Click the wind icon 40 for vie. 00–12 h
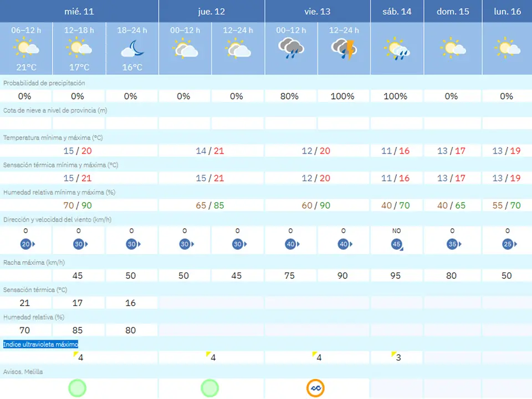 292,244
